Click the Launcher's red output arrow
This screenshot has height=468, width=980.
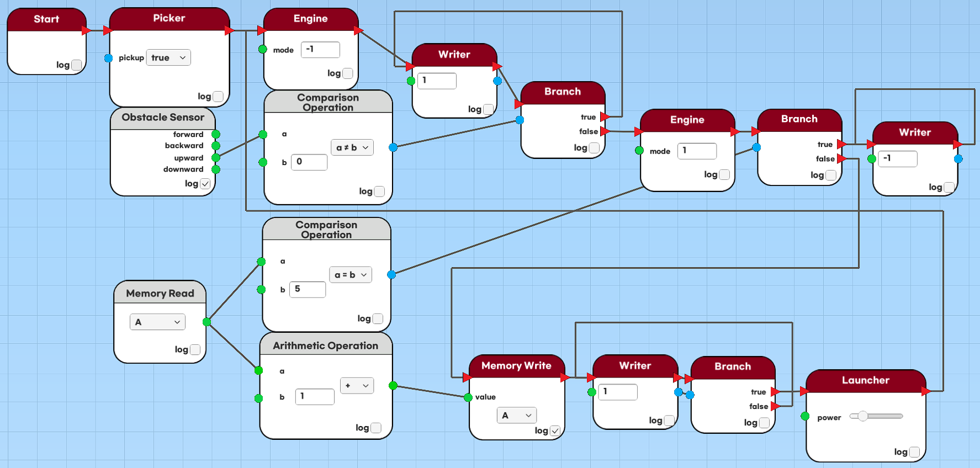click(x=926, y=391)
